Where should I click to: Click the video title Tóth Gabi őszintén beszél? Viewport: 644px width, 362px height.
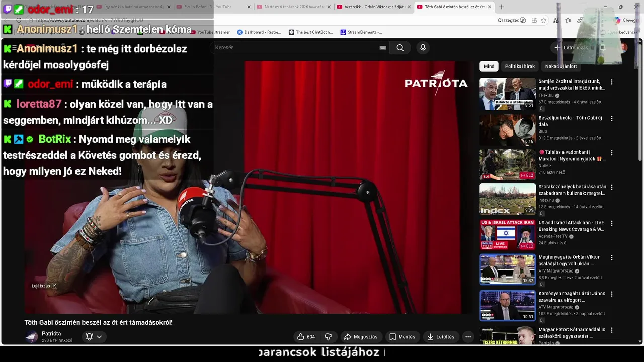99,323
